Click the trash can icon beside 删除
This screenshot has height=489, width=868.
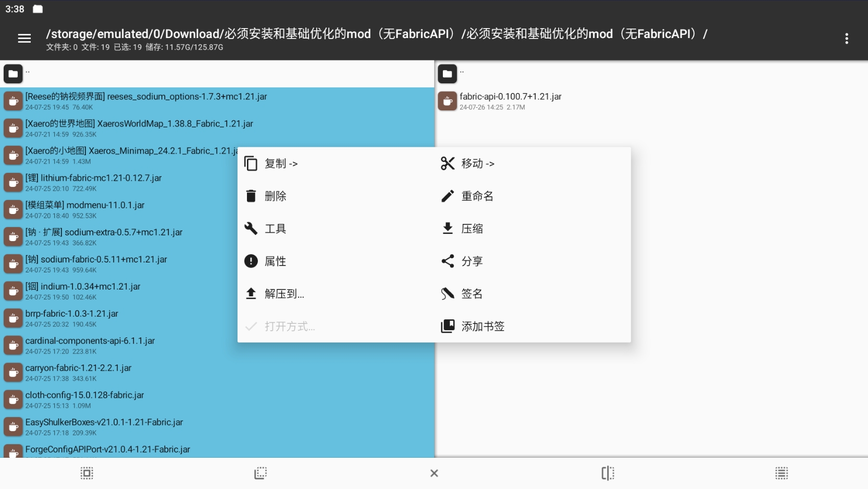251,196
